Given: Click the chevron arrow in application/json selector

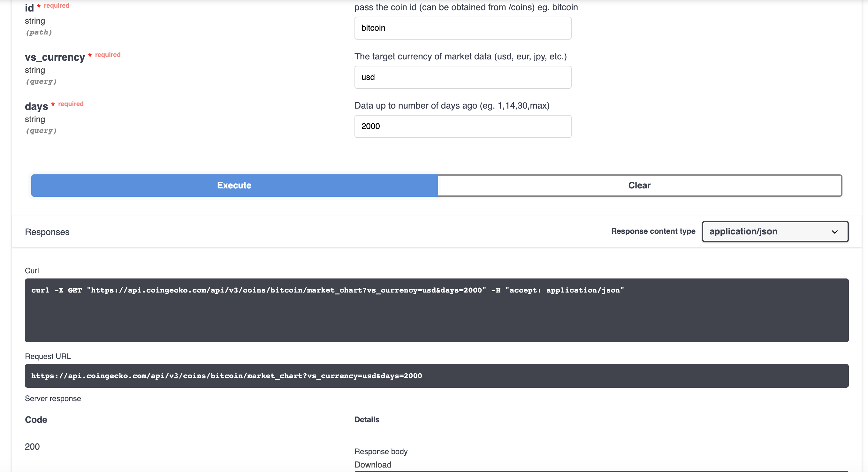Looking at the screenshot, I should [x=834, y=232].
